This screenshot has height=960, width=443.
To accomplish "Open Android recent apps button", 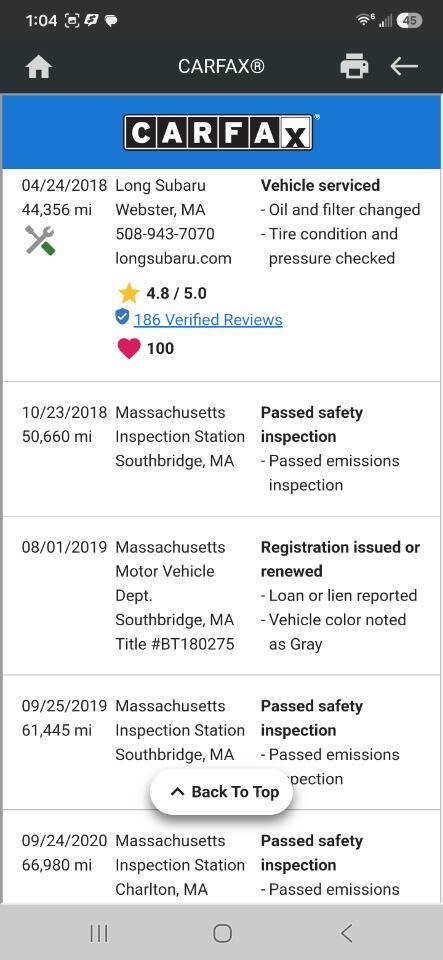I will click(99, 933).
